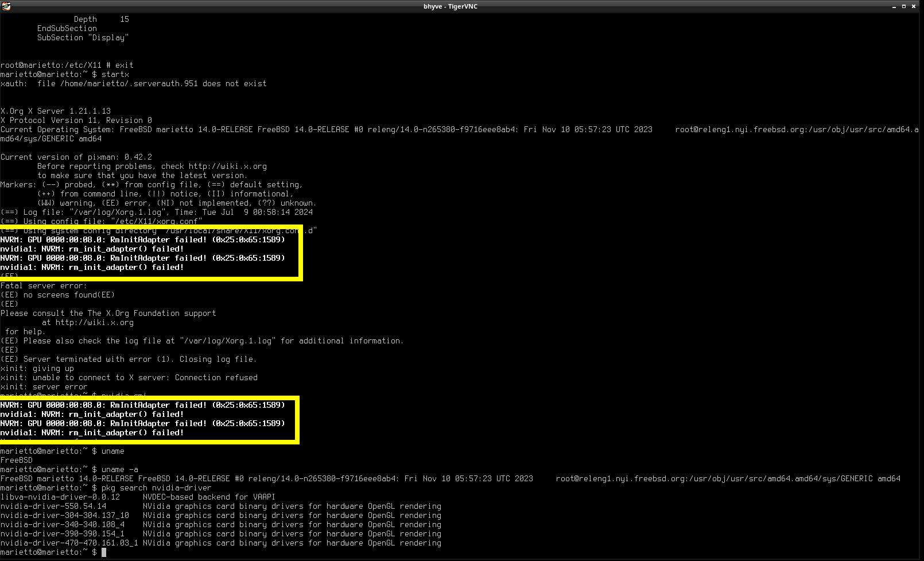Viewport: 924px width, 561px height.
Task: Click the standalone 'FreeBSD' uname output line
Action: pyautogui.click(x=17, y=461)
